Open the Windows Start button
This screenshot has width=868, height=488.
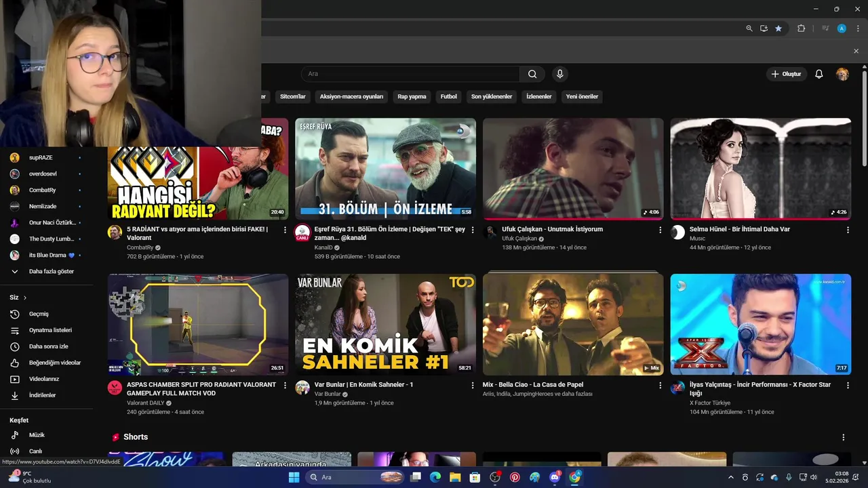tap(294, 477)
